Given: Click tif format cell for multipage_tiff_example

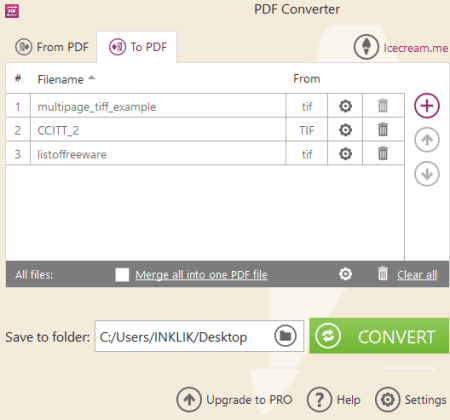Looking at the screenshot, I should pos(307,106).
